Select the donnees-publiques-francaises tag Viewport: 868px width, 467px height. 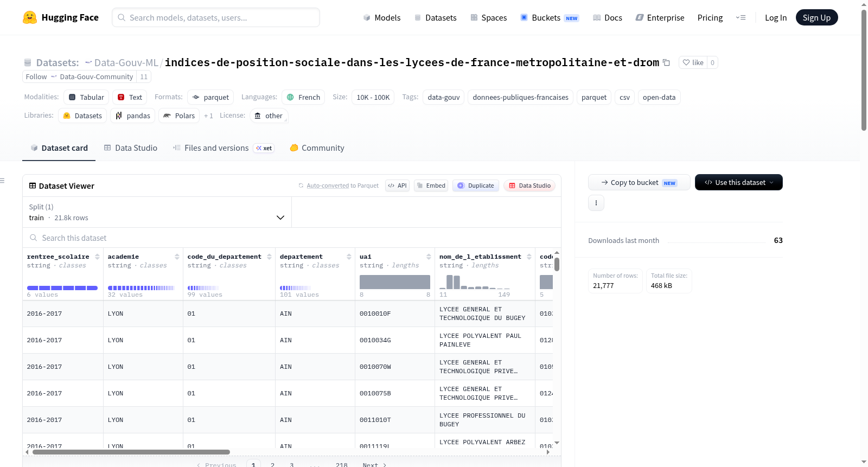pyautogui.click(x=521, y=97)
